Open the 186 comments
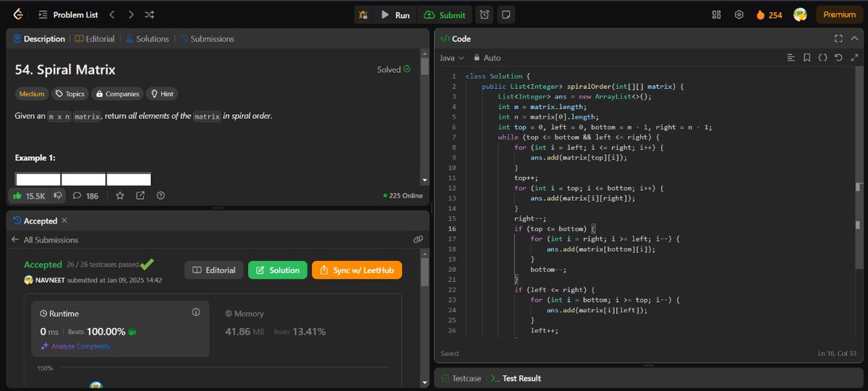This screenshot has height=391, width=868. (85, 195)
